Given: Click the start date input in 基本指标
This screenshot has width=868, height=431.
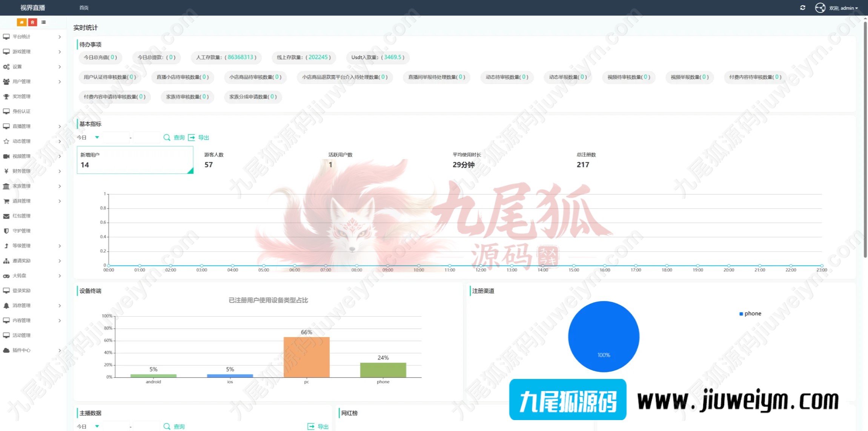Looking at the screenshot, I should coord(116,138).
